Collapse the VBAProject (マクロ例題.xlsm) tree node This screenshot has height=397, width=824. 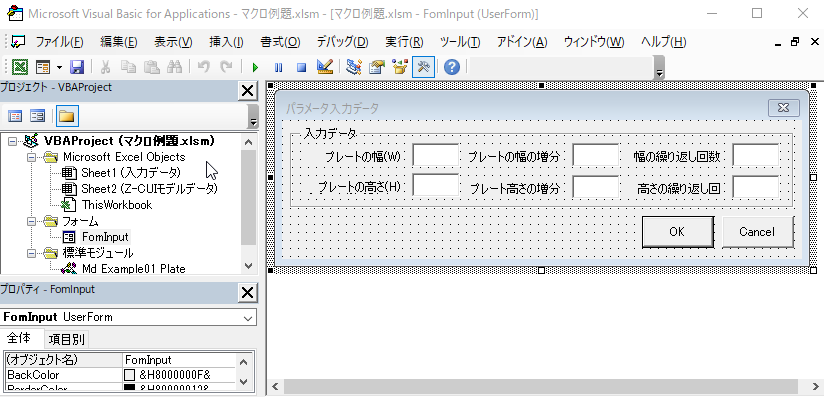pos(13,141)
